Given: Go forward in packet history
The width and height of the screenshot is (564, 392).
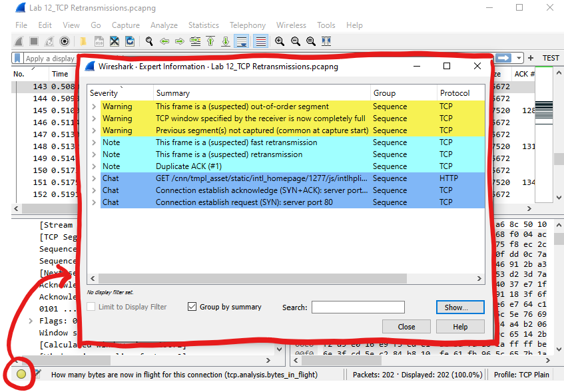Looking at the screenshot, I should click(180, 41).
